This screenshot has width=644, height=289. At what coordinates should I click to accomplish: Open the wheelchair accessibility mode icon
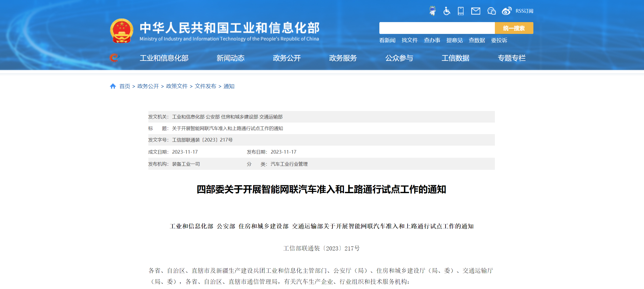click(447, 11)
